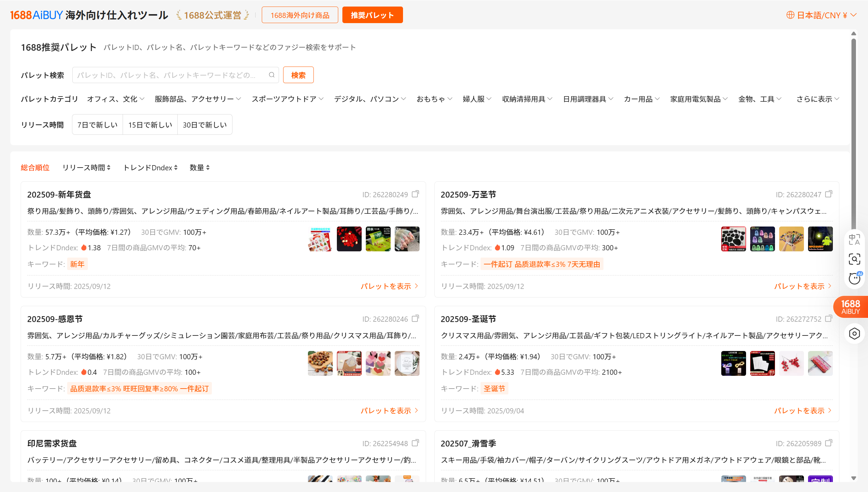
Task: Open the image search scan icon
Action: click(854, 259)
